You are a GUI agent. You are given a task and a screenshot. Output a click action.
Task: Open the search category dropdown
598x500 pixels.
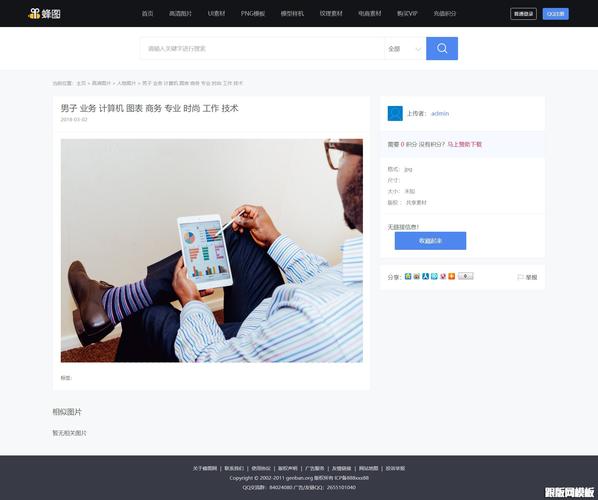(x=405, y=48)
